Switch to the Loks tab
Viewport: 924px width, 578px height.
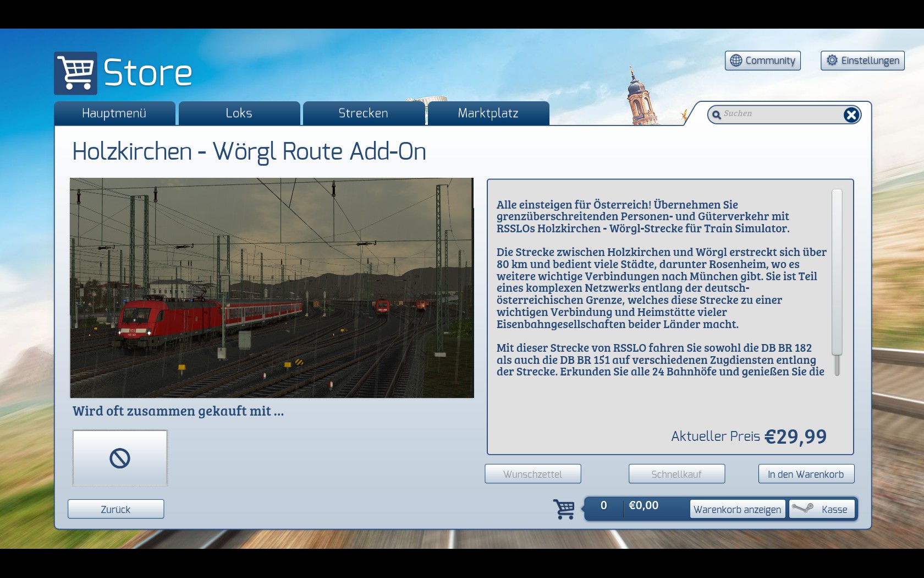coord(239,113)
